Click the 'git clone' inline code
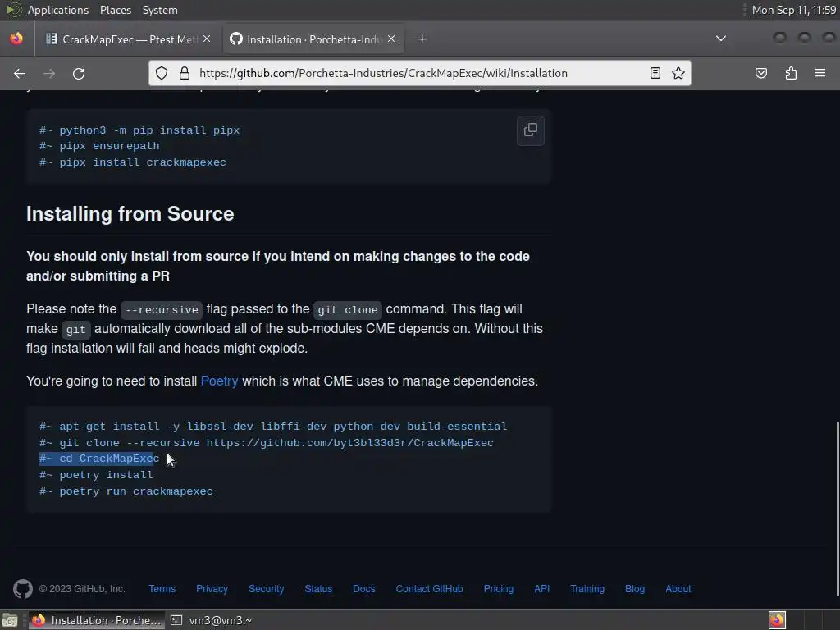The image size is (840, 630). (x=347, y=309)
